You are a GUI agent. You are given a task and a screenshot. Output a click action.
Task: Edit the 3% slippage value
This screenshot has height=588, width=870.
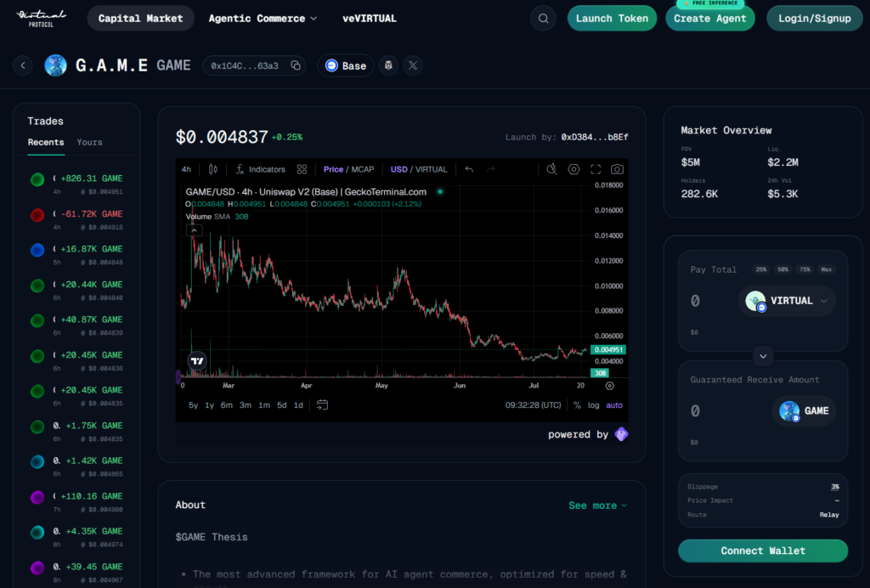point(834,487)
